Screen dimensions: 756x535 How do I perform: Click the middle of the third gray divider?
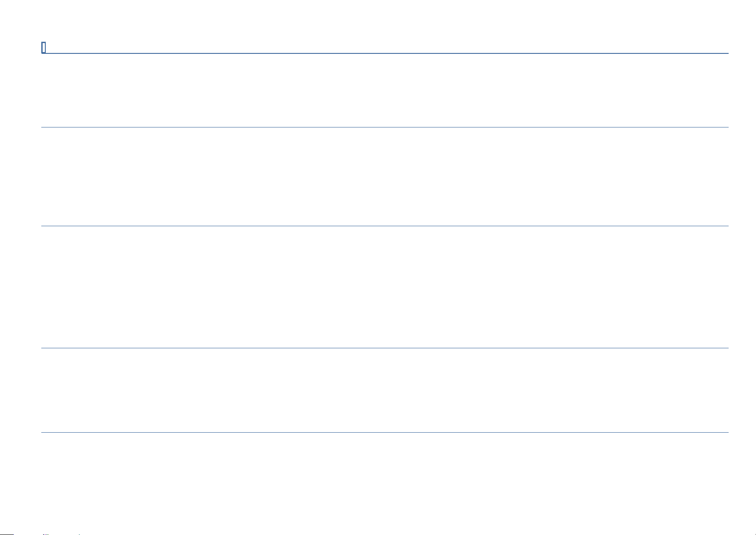click(385, 348)
